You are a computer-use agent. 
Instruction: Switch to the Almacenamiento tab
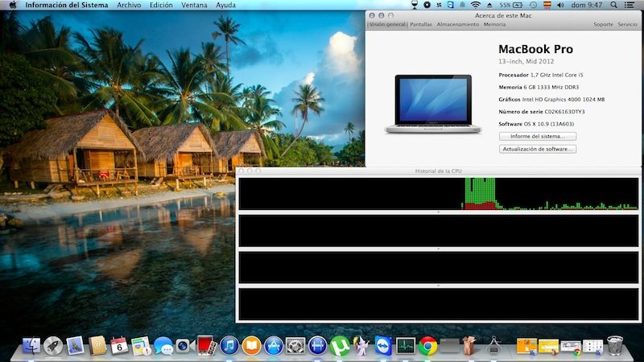tap(457, 24)
